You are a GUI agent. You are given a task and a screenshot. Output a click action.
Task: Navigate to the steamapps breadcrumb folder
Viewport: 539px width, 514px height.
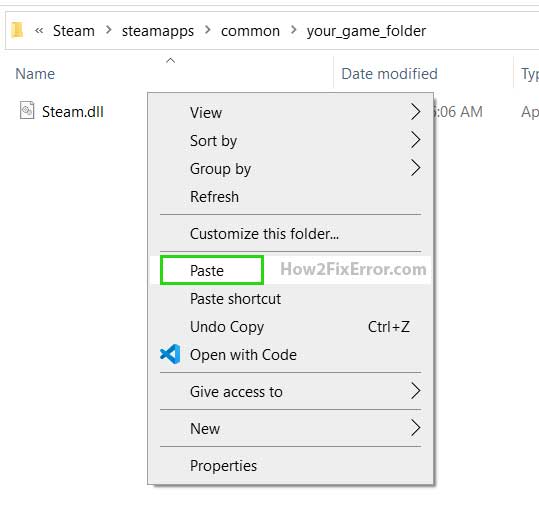click(x=158, y=31)
